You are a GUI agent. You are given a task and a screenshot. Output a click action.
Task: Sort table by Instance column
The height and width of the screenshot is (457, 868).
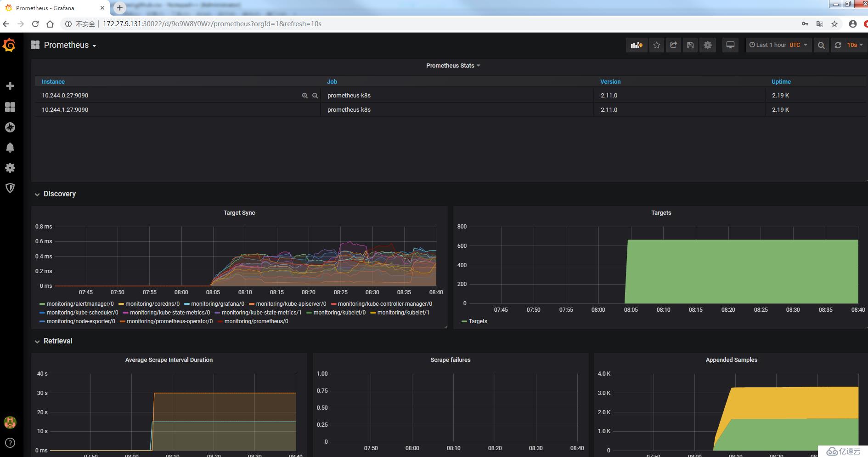pyautogui.click(x=53, y=82)
